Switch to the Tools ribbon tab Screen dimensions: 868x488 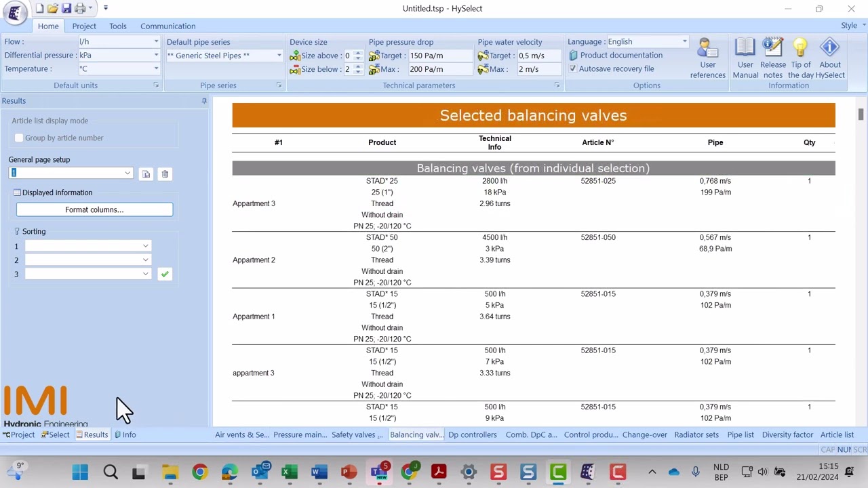coord(118,26)
